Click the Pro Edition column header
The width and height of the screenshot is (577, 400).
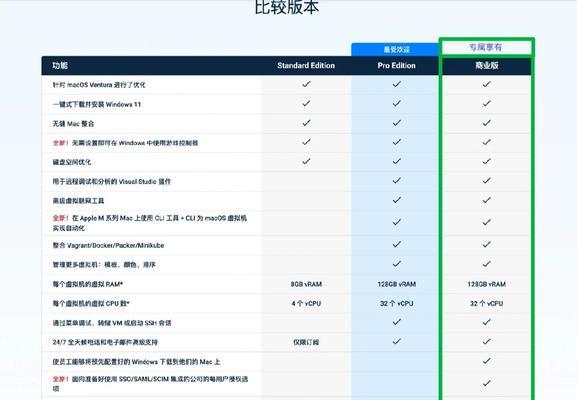coord(396,66)
